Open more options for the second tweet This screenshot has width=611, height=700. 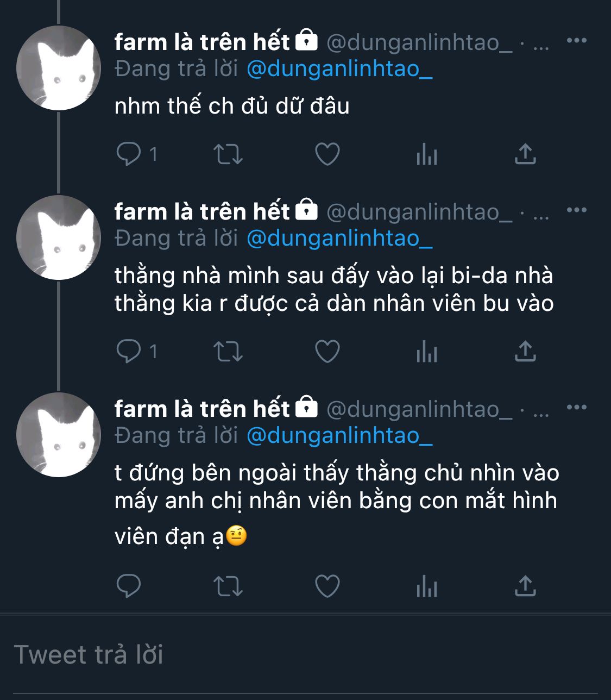pyautogui.click(x=576, y=210)
